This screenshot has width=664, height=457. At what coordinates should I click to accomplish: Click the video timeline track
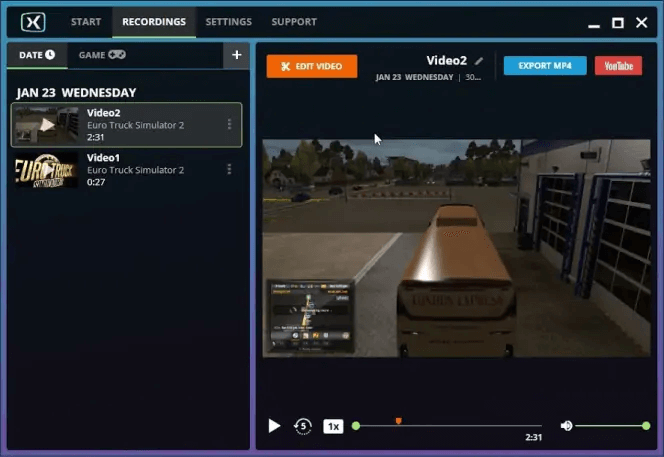tap(449, 426)
